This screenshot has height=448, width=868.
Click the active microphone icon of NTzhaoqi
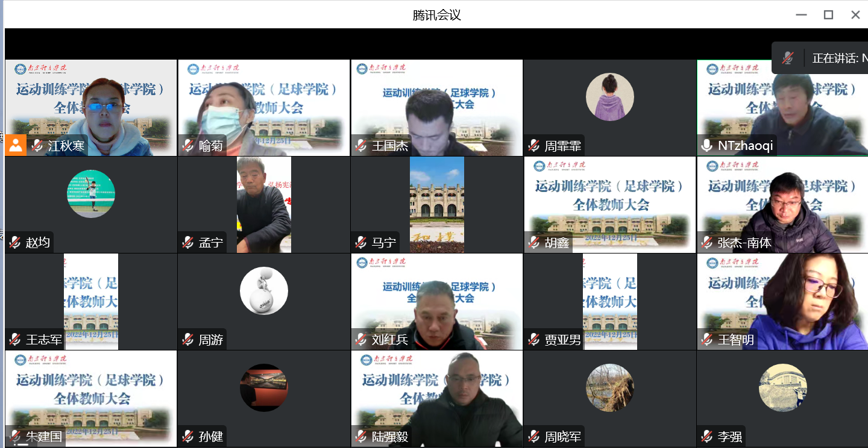[x=707, y=145]
